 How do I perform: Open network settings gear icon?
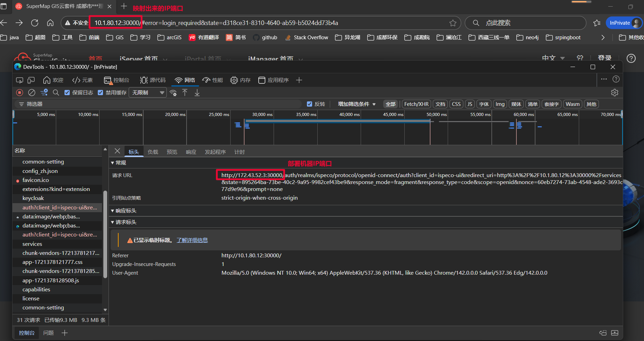coord(615,92)
